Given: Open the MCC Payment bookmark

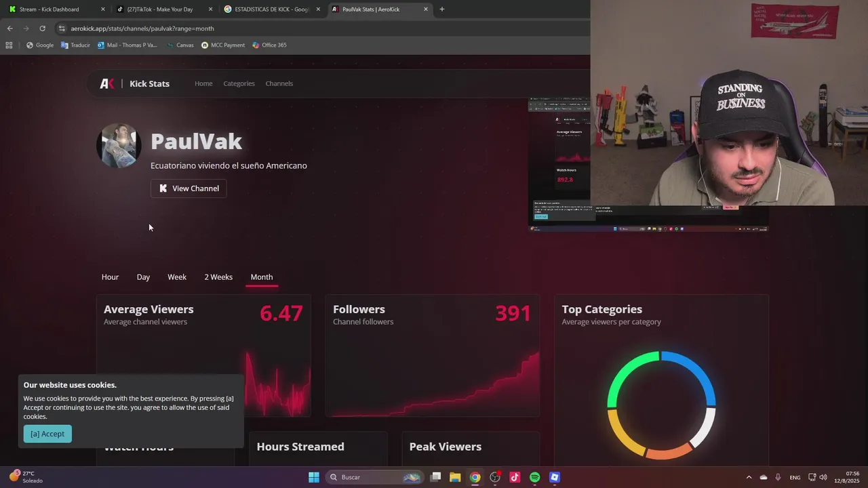Looking at the screenshot, I should (x=223, y=45).
